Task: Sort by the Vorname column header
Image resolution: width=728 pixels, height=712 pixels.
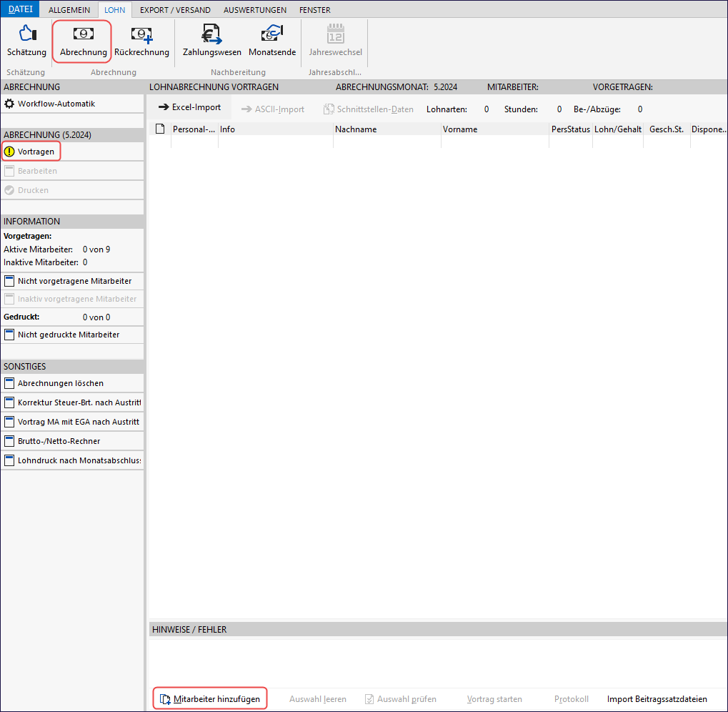Action: [495, 129]
